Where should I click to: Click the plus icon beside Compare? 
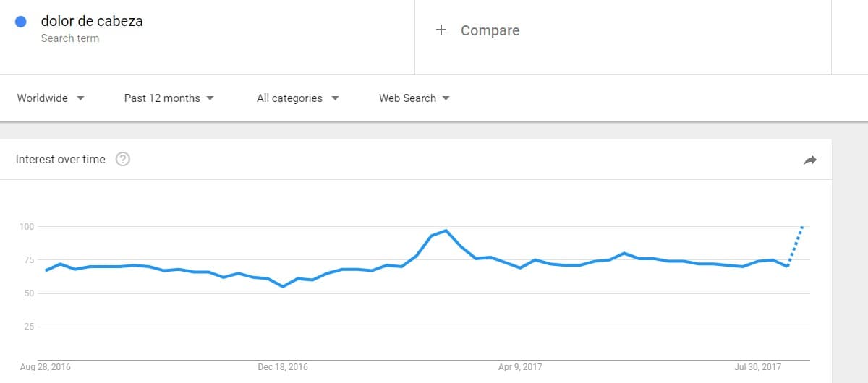point(441,30)
